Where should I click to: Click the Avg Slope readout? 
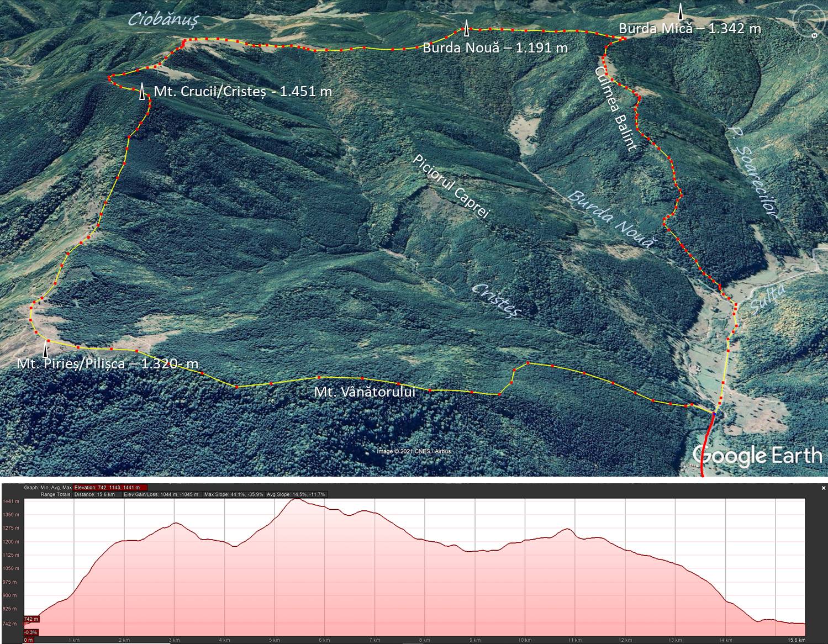point(296,494)
